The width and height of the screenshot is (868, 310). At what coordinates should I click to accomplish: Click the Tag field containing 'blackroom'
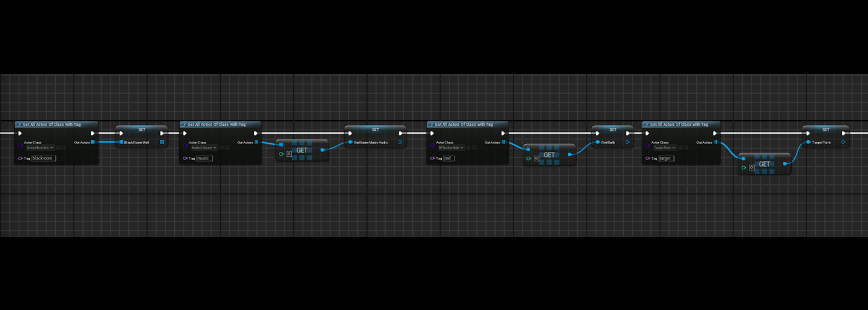[x=43, y=158]
